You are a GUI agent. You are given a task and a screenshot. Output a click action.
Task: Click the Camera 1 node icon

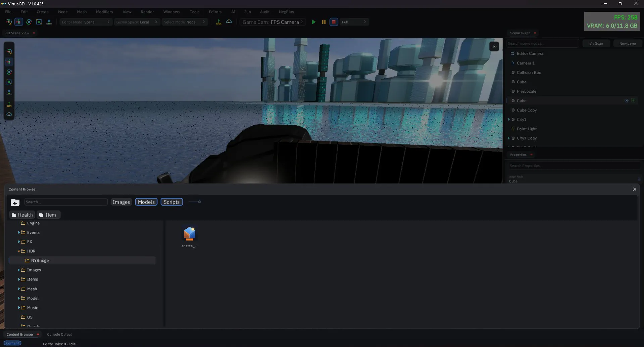512,63
